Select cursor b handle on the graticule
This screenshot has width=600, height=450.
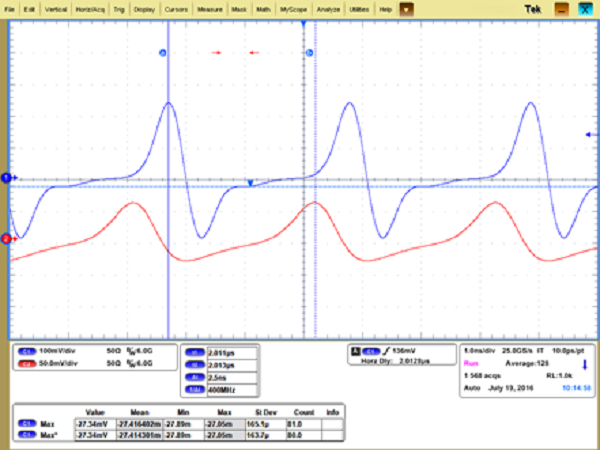pyautogui.click(x=309, y=52)
